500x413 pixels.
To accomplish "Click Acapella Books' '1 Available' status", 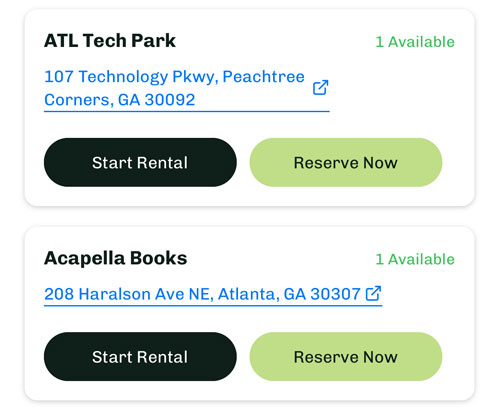I will (415, 259).
